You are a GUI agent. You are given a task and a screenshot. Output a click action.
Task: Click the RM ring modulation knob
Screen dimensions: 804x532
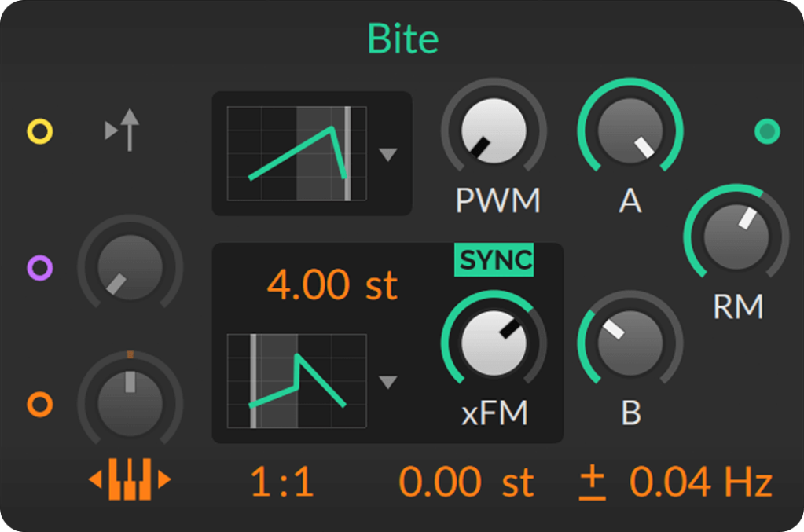[736, 237]
